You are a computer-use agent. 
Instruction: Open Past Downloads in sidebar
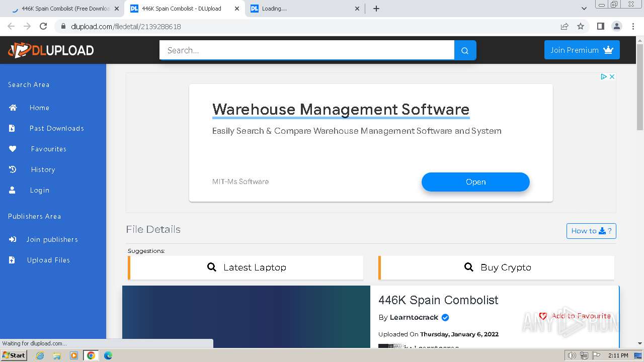coord(57,128)
